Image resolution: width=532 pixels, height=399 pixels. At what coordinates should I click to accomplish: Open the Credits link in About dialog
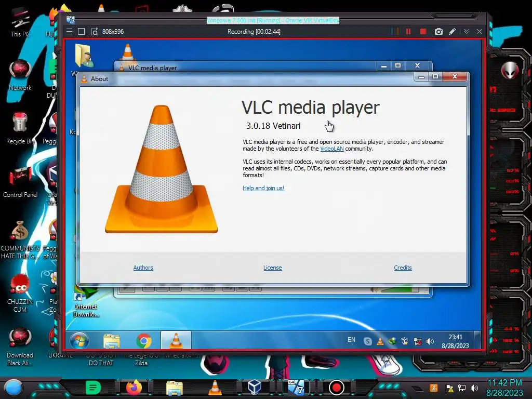pyautogui.click(x=403, y=268)
